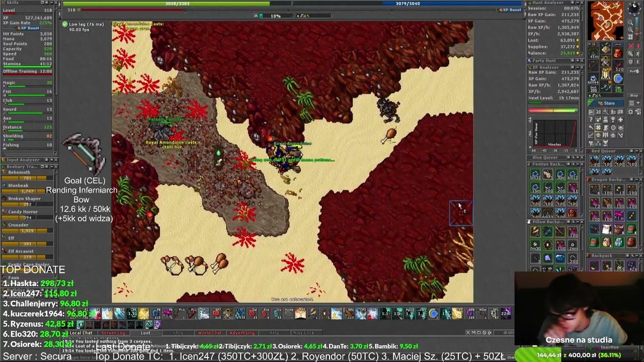The width and height of the screenshot is (644, 362).
Task: Select the helmet equipment slot
Action: [x=606, y=49]
